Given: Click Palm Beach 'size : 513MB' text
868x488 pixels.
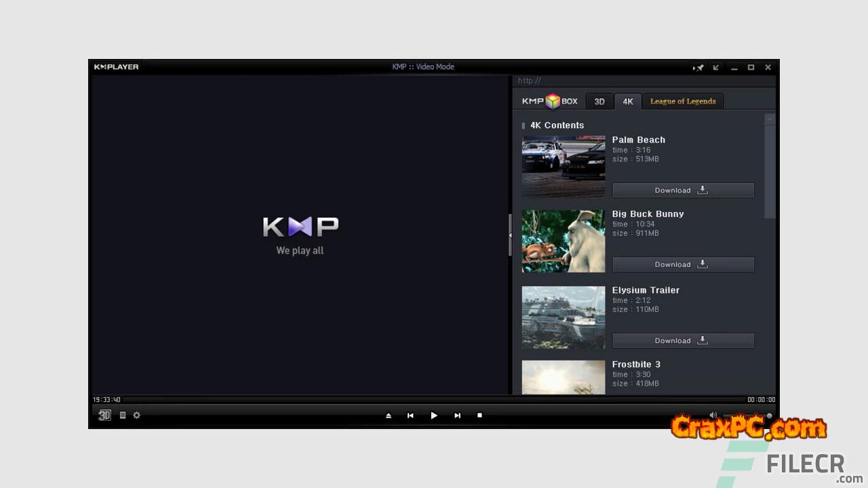Looking at the screenshot, I should point(635,159).
